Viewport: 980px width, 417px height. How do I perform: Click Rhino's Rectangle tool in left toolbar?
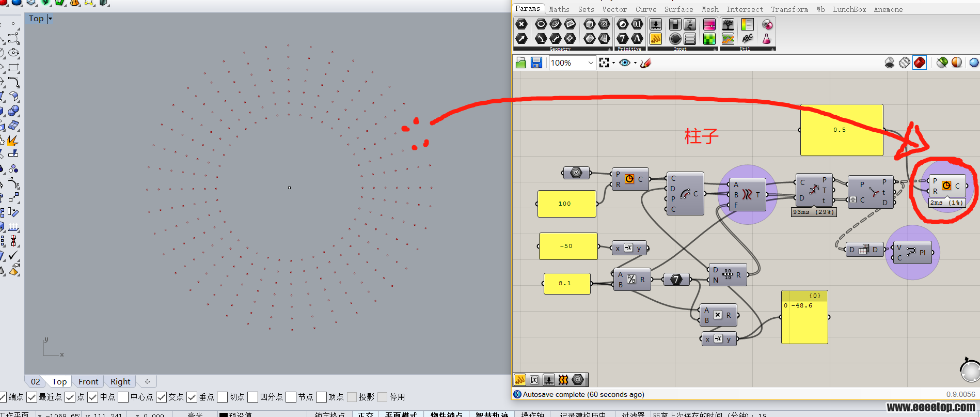click(x=13, y=67)
